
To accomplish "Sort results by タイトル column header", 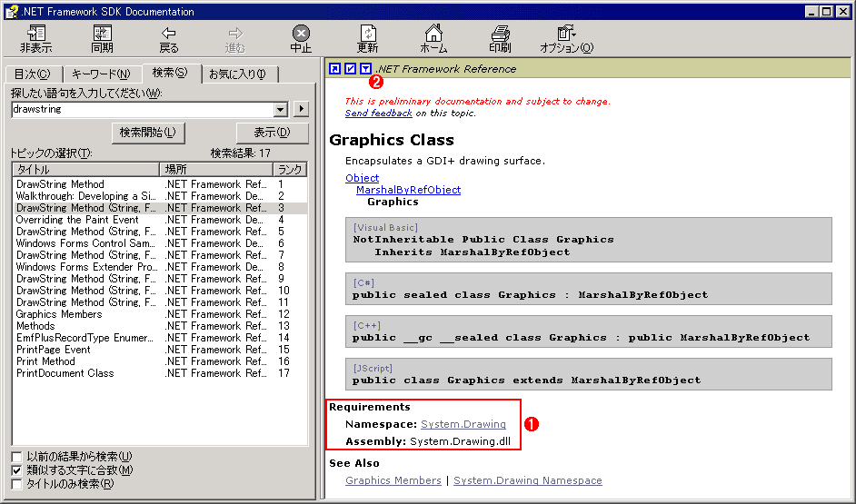I will click(x=85, y=170).
